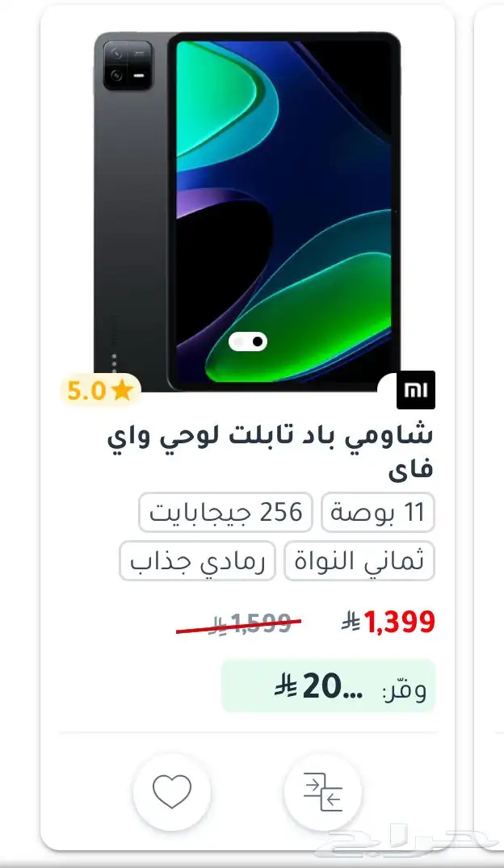Select the رمادي جذاب color tag
Viewport: 504px width, 868px height.
tap(197, 560)
